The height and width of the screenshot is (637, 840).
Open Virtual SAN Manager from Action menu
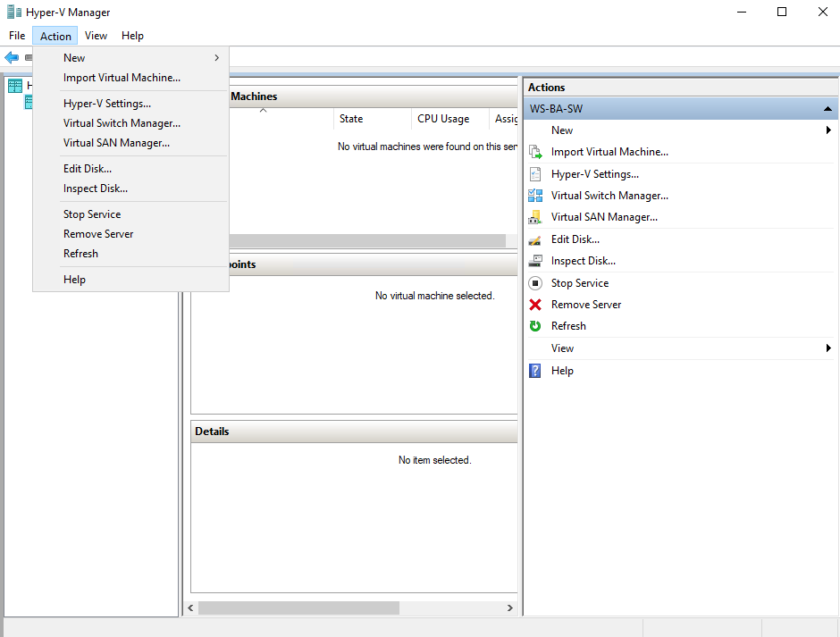click(x=130, y=143)
